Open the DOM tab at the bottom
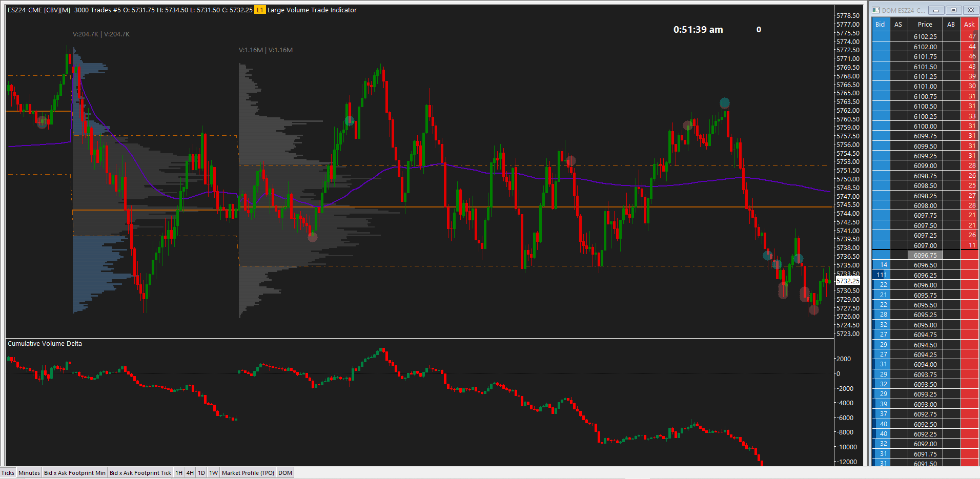980x479 pixels. pos(285,472)
